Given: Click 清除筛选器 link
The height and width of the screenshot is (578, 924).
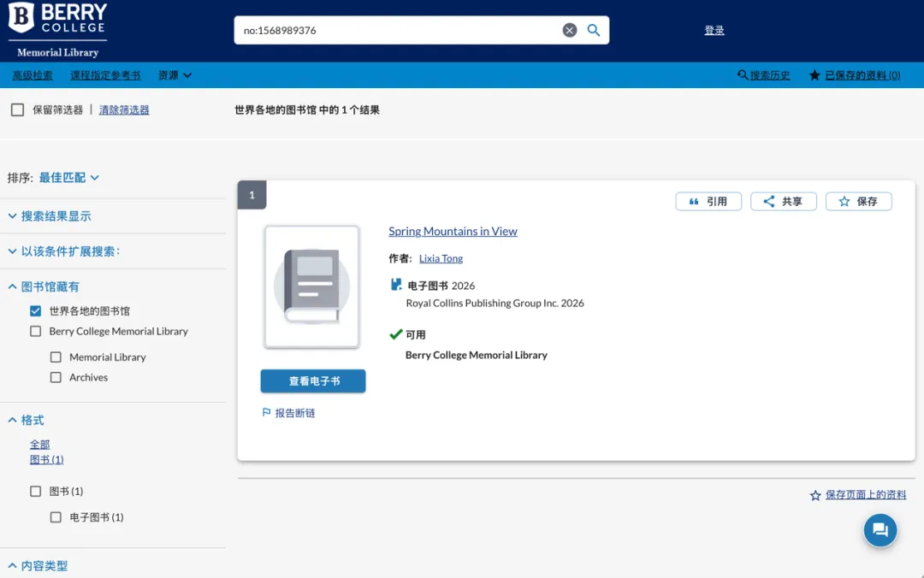Looking at the screenshot, I should click(x=124, y=109).
